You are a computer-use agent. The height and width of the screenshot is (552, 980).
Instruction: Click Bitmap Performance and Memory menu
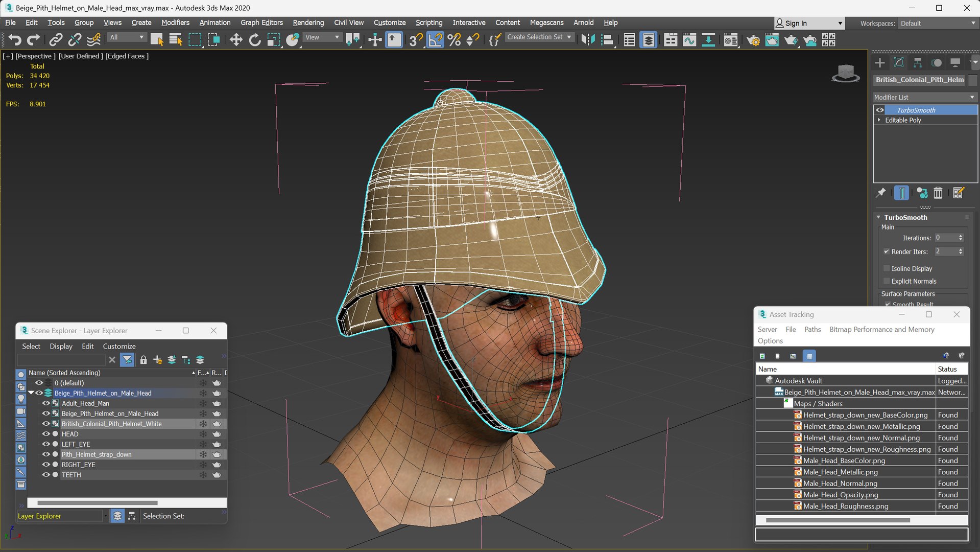882,330
